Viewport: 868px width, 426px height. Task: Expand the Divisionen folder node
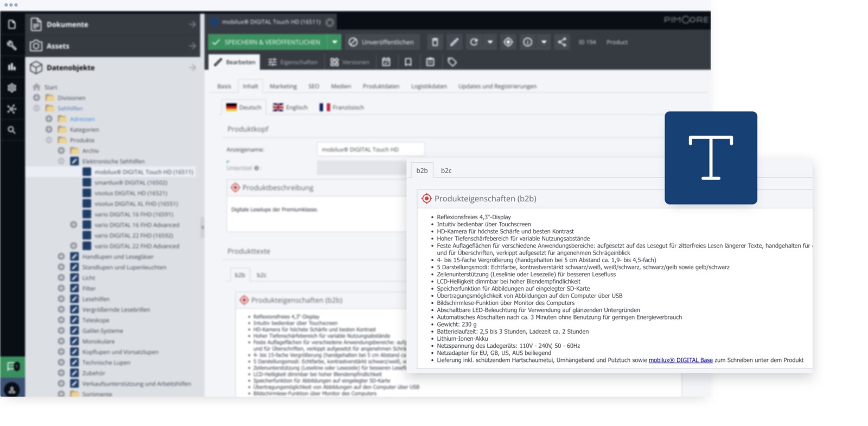click(36, 98)
